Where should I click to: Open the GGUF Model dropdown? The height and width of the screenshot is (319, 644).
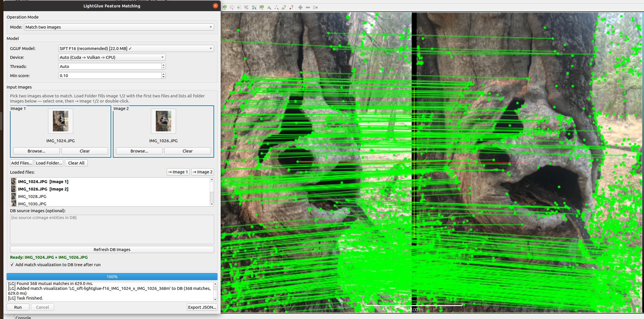136,49
